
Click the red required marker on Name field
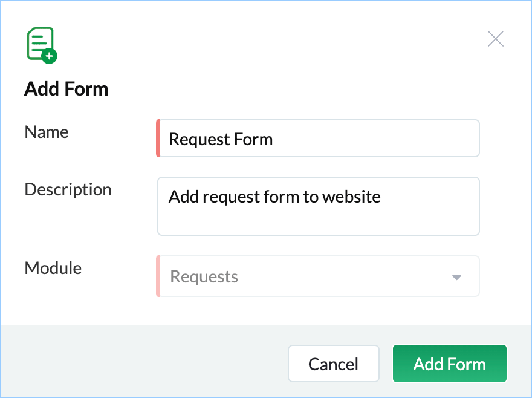point(158,139)
